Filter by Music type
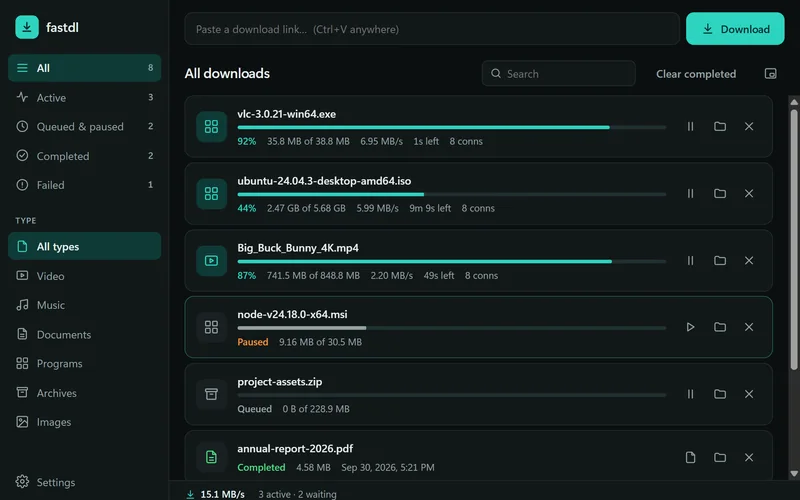800x500 pixels. [85, 305]
